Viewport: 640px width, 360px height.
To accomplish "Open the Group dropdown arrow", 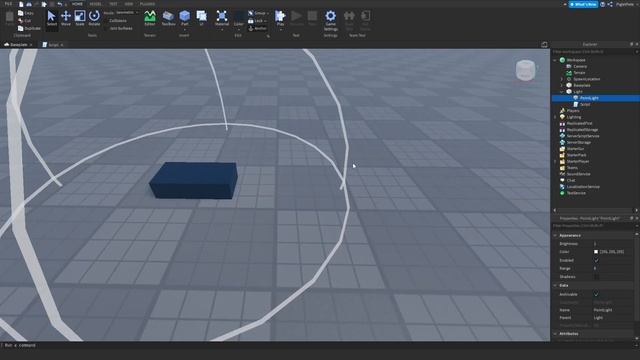I will point(267,13).
